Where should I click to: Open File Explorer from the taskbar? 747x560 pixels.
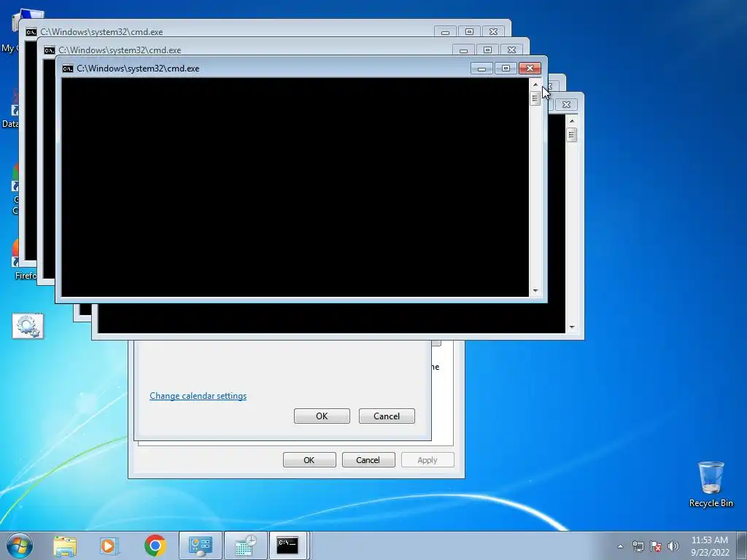point(65,545)
